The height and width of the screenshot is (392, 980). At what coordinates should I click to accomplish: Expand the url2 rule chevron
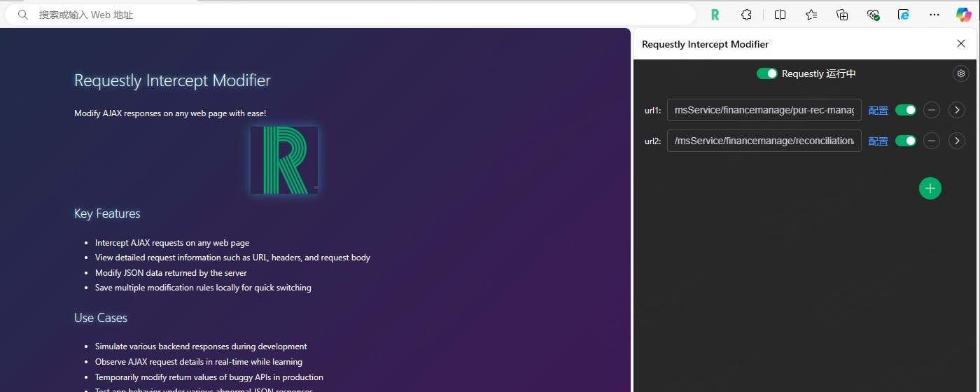pos(957,141)
